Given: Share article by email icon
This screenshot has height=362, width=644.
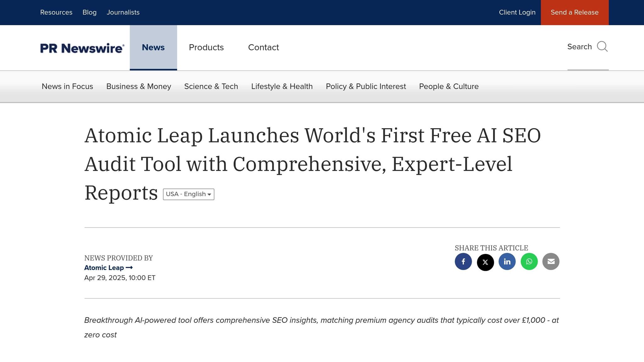Looking at the screenshot, I should coord(551,261).
